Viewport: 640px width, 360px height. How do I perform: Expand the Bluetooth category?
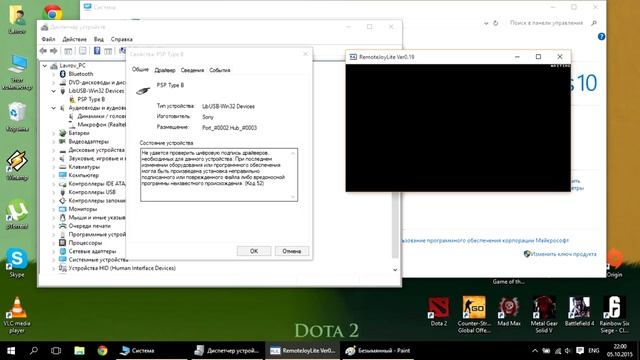click(53, 74)
